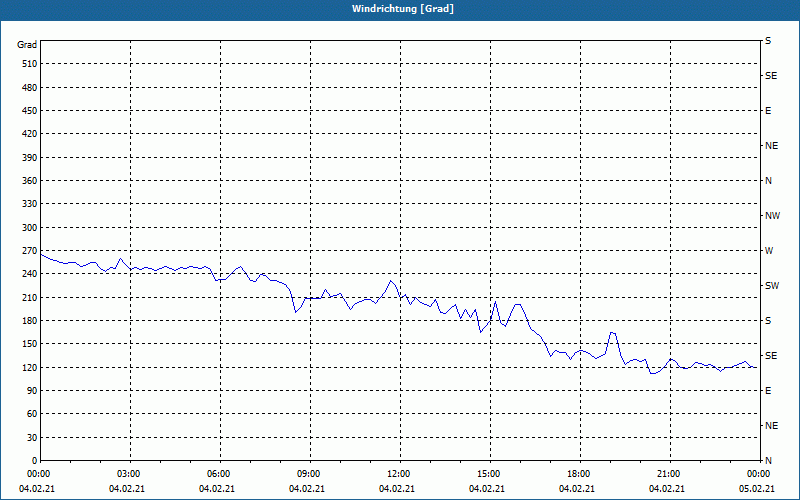Screen dimensions: 800x500
Task: Select the 30 degree label
Action: (32, 437)
